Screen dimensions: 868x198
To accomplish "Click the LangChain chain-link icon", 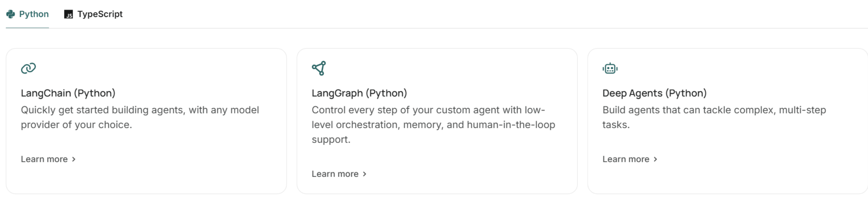I will coord(29,68).
